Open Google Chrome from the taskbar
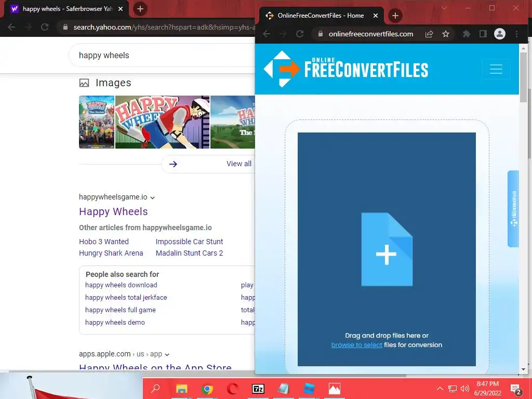 pyautogui.click(x=207, y=389)
